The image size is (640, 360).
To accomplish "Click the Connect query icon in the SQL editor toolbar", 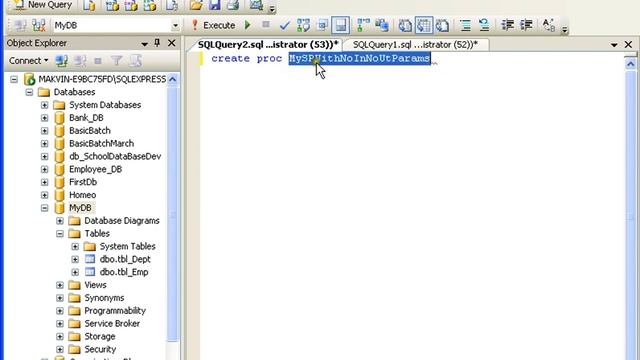I will [20, 25].
